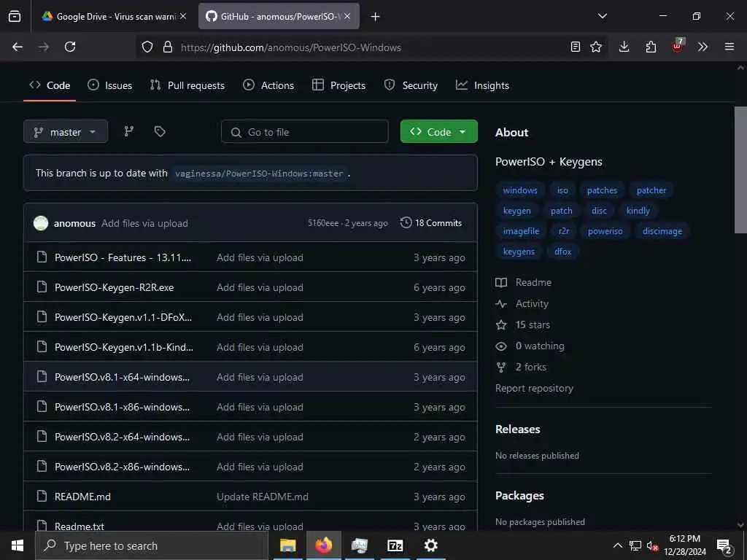This screenshot has height=560, width=747.
Task: Click the muted volume tray icon
Action: click(651, 546)
